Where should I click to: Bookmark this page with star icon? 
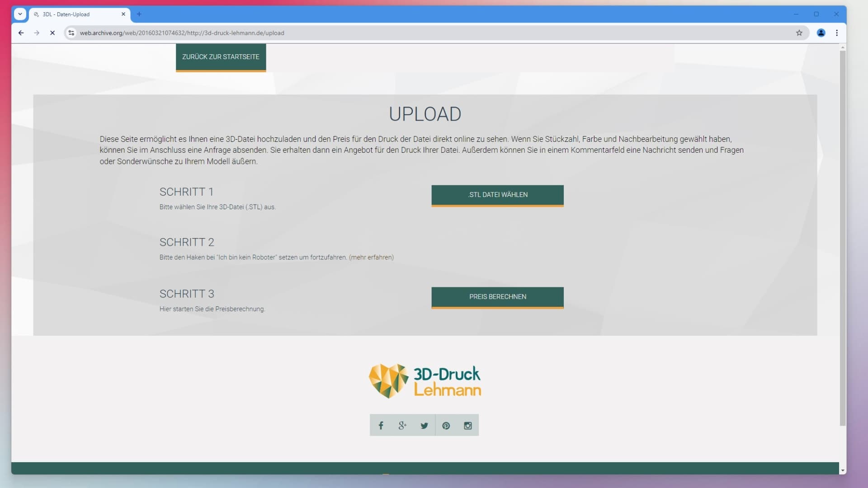click(799, 33)
